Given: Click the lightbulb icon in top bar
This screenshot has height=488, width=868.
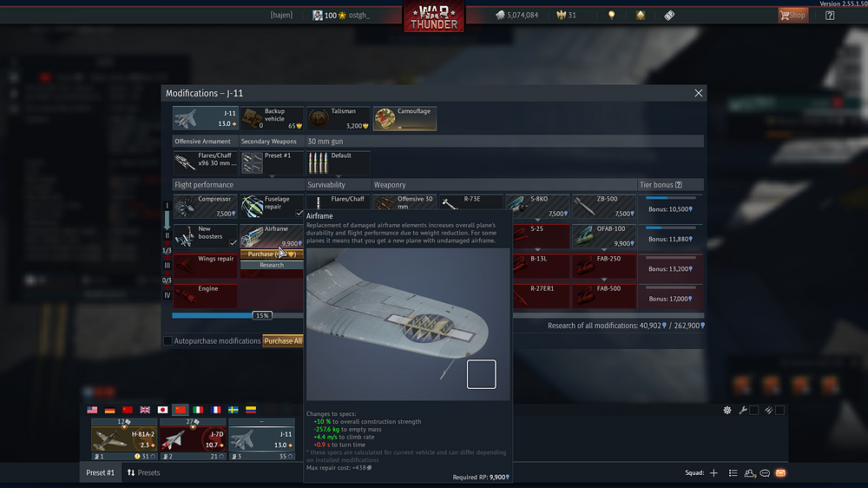Looking at the screenshot, I should pyautogui.click(x=611, y=15).
